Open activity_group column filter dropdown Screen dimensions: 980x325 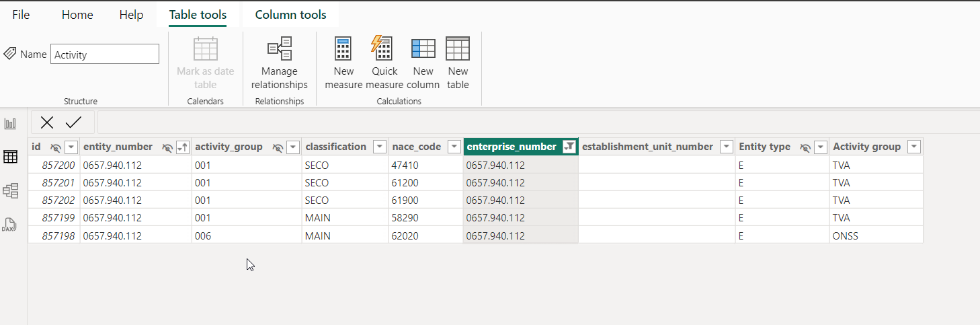[x=292, y=147]
